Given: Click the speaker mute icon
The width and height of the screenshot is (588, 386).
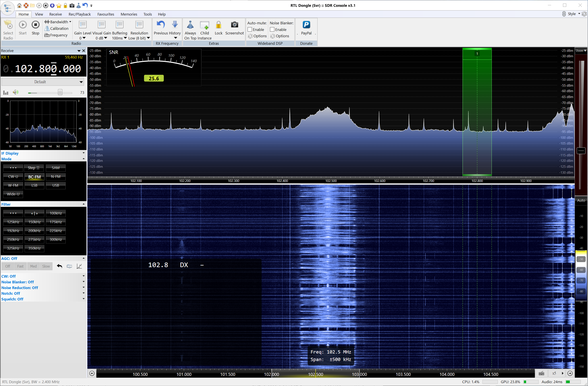Looking at the screenshot, I should pyautogui.click(x=16, y=92).
